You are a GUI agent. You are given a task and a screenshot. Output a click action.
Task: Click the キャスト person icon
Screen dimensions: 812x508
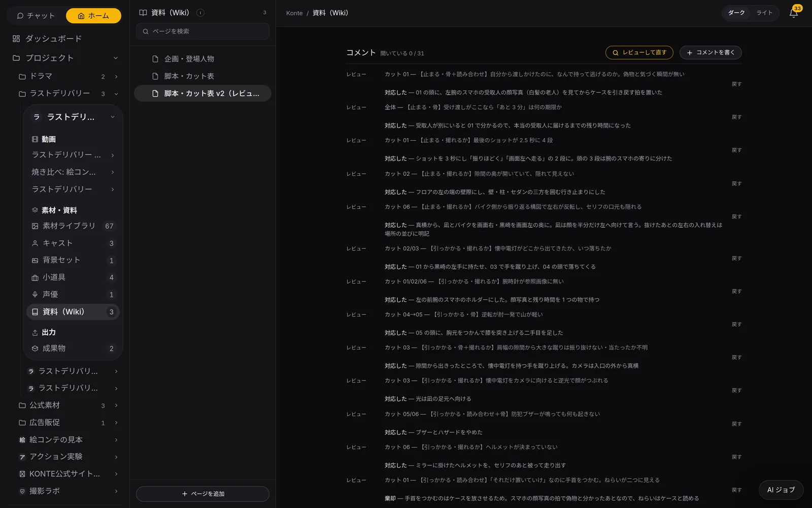tap(35, 243)
